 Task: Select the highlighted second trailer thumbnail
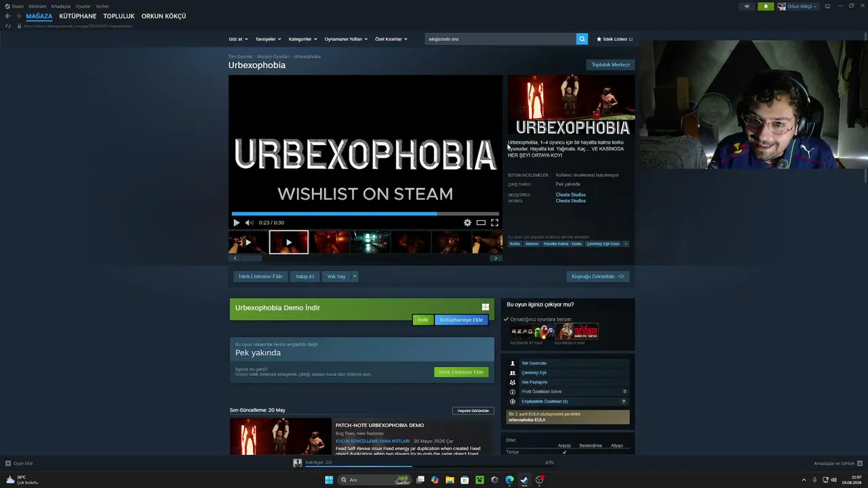tap(289, 242)
